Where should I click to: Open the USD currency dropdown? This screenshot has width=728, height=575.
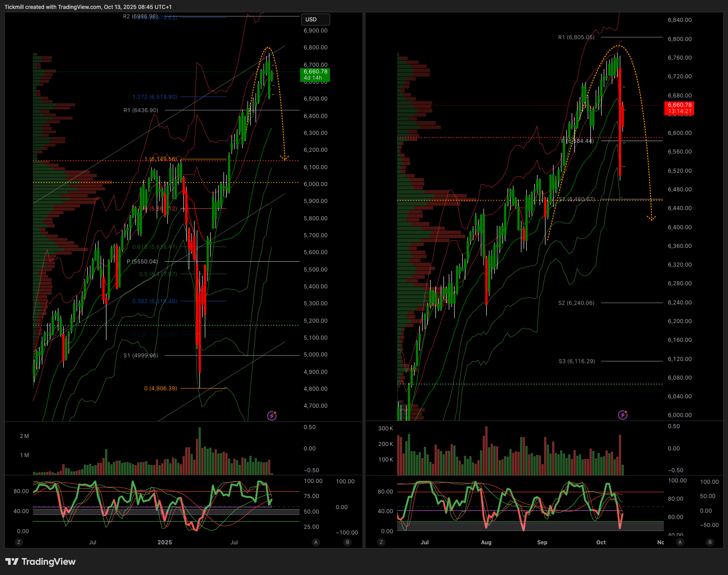pyautogui.click(x=316, y=20)
